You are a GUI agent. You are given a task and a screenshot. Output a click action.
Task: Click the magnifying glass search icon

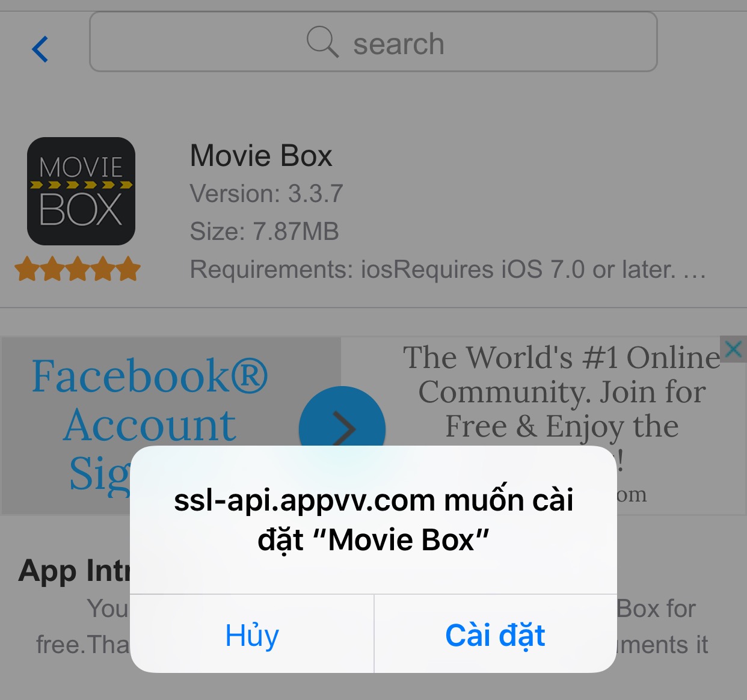coord(323,41)
